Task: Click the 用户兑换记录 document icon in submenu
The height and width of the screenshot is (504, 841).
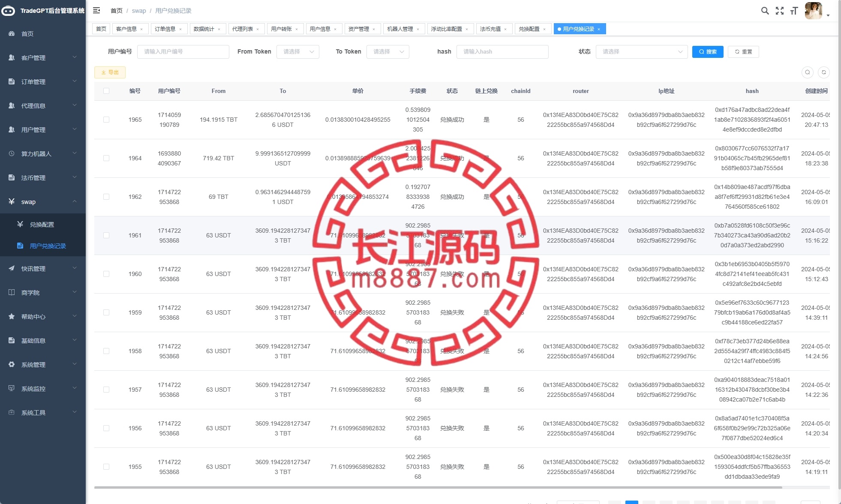Action: coord(20,246)
